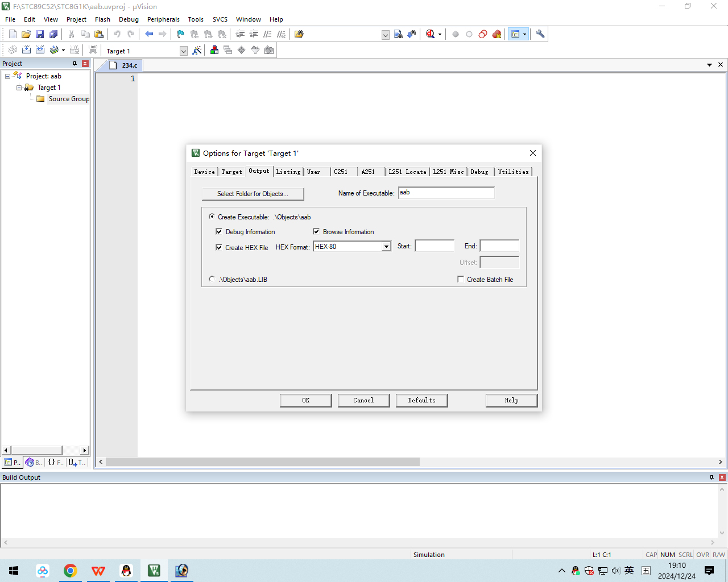This screenshot has width=728, height=582.
Task: Open the Peripherals menu
Action: click(163, 19)
